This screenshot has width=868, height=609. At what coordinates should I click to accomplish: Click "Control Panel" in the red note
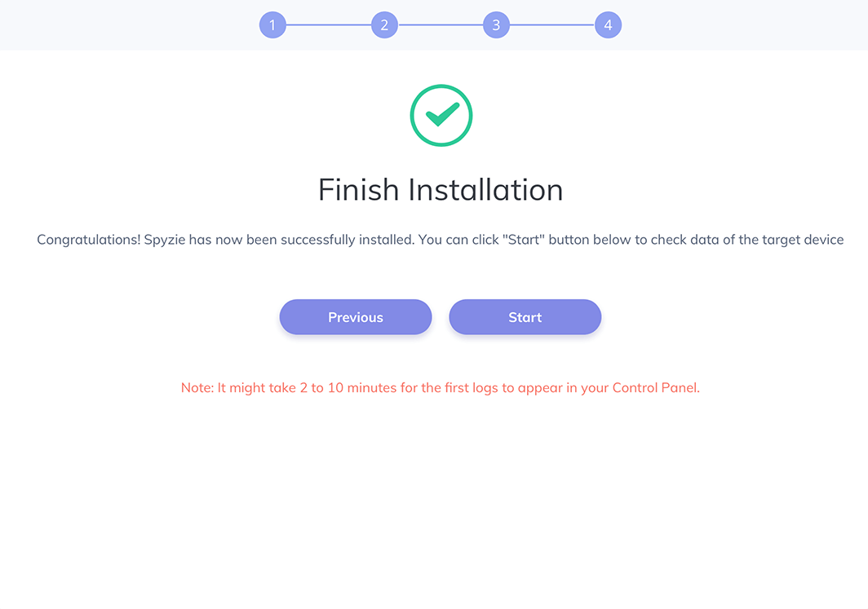point(655,388)
